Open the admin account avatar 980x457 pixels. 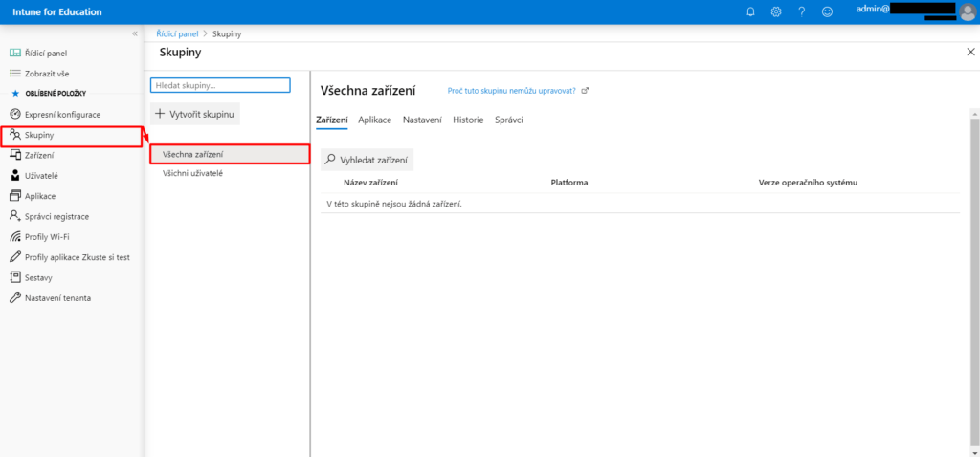pos(968,11)
